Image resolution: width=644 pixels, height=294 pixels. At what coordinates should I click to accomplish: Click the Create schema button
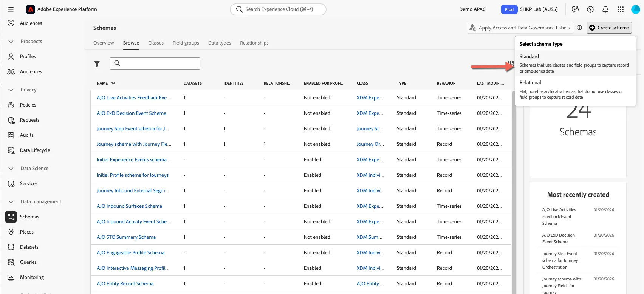coord(609,28)
